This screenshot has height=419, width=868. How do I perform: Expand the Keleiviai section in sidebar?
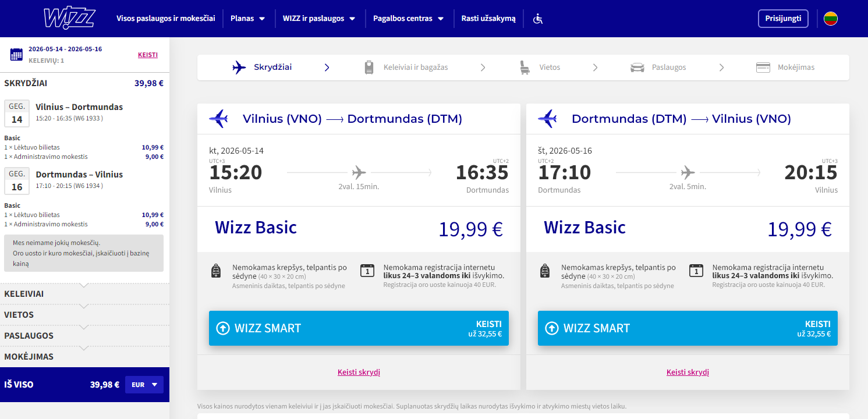pyautogui.click(x=84, y=294)
